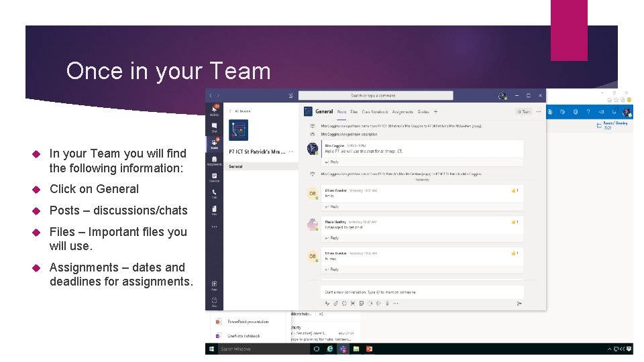Open notifications bell in background Outlook window
Viewport: 644px width, 362px height.
(614, 112)
